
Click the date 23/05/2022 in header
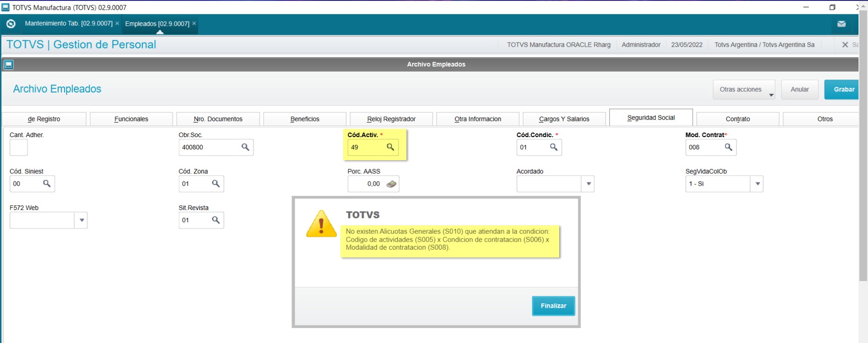click(x=687, y=45)
